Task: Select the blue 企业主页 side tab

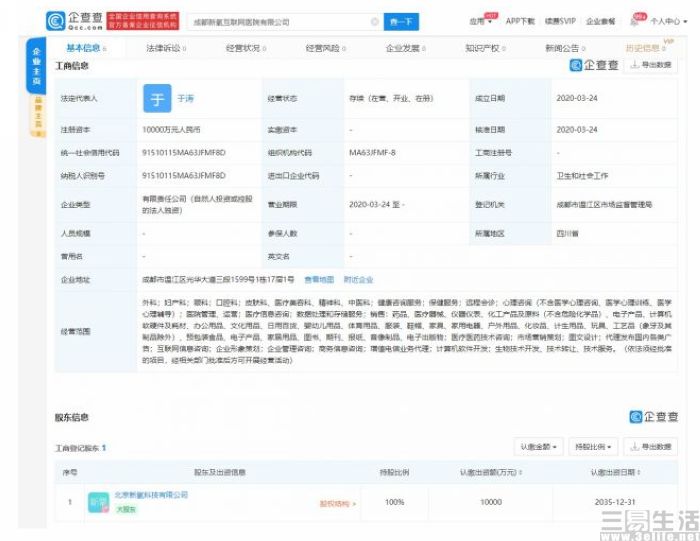Action: [37, 66]
